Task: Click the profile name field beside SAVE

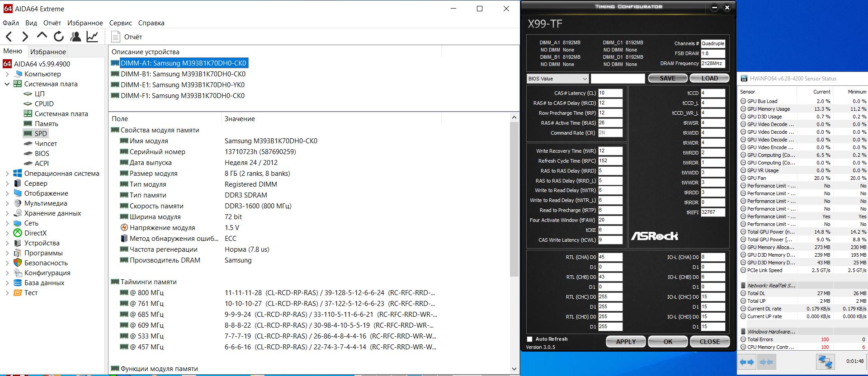Action: pos(618,79)
